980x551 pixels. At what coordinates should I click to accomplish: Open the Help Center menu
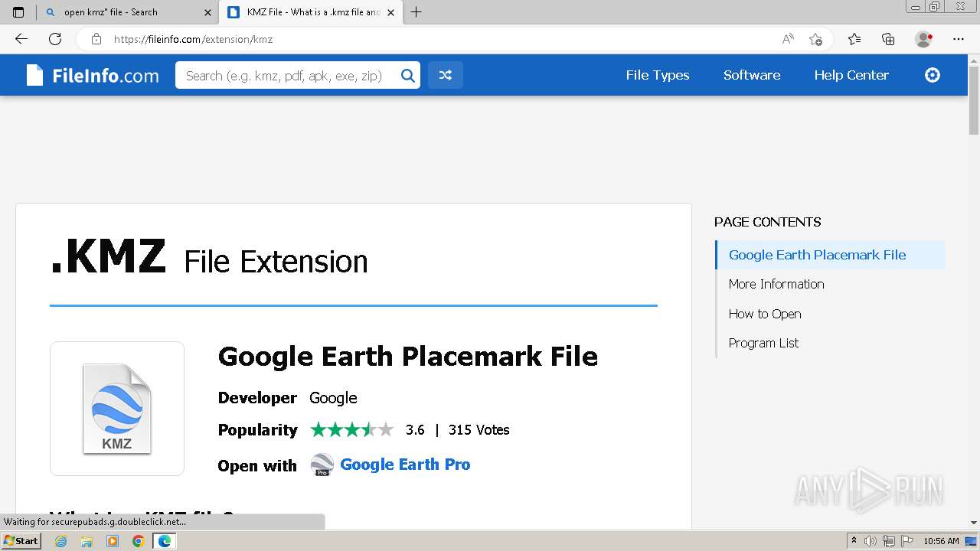pyautogui.click(x=851, y=75)
